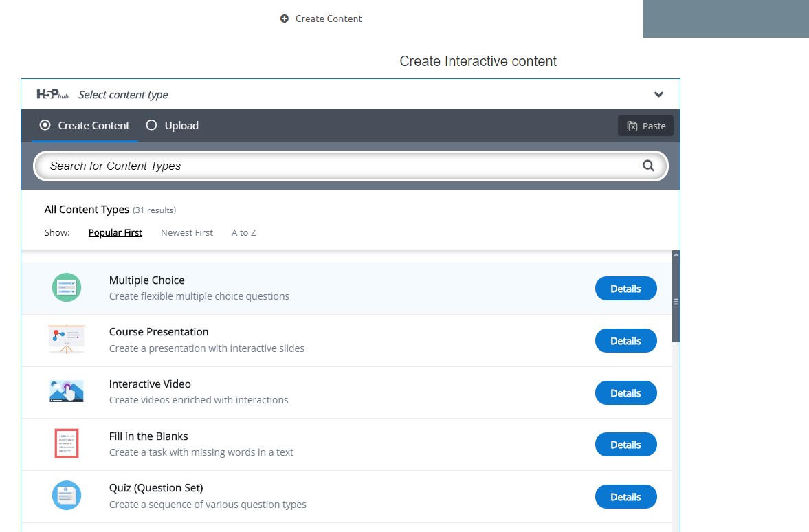Screen dimensions: 809x532
Task: Click the content list scrollbar thumb
Action: tap(676, 301)
